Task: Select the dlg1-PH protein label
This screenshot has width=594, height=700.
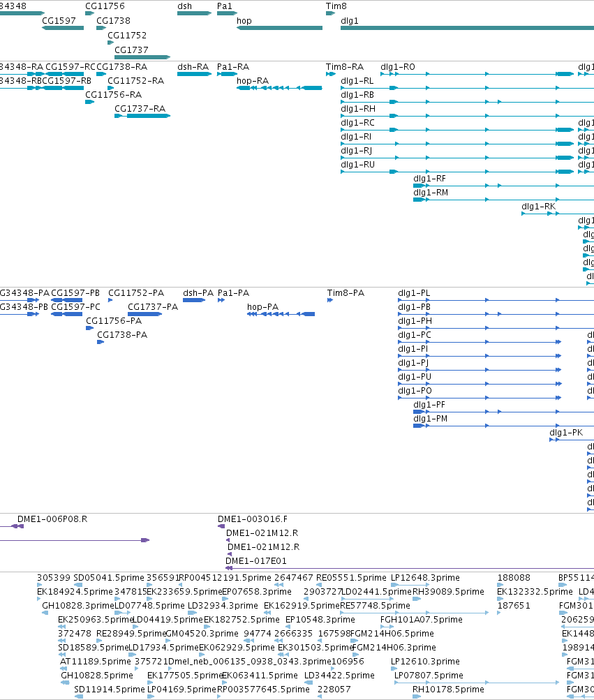Action: click(415, 321)
